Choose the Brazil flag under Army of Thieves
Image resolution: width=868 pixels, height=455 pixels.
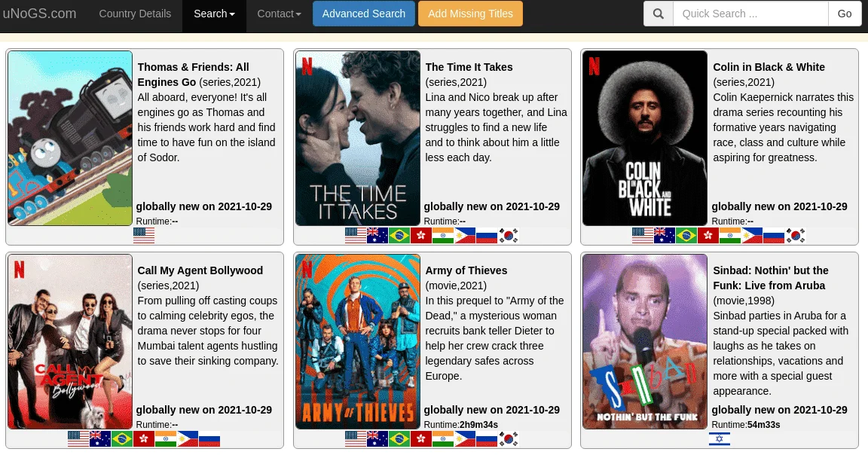click(399, 439)
